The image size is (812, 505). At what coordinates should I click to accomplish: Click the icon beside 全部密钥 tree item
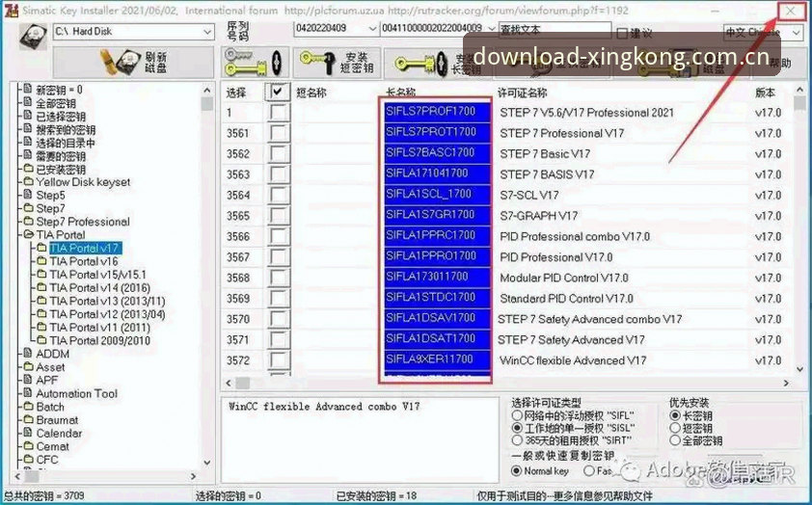tap(27, 102)
